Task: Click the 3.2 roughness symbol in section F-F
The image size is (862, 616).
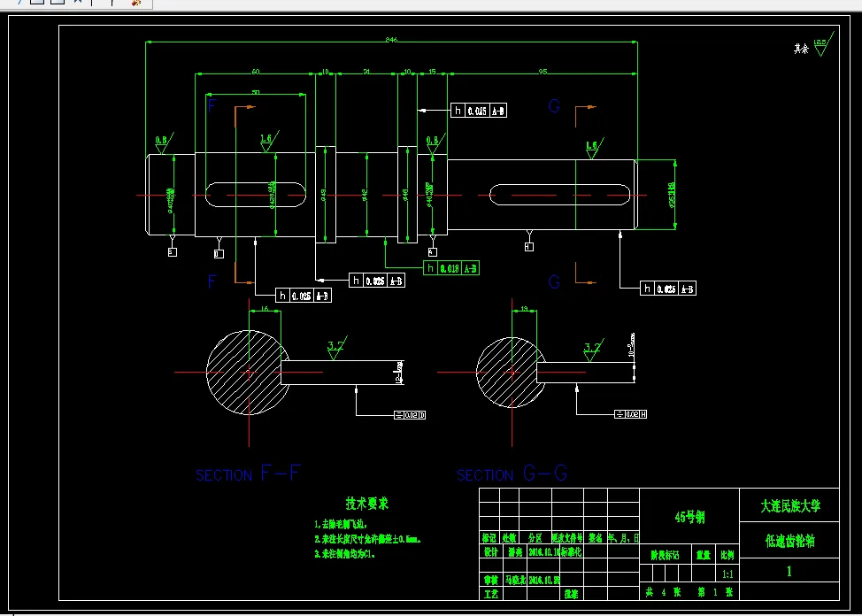Action: pyautogui.click(x=336, y=349)
